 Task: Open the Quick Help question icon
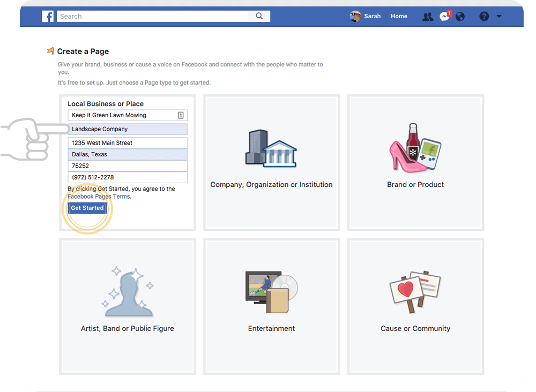484,16
